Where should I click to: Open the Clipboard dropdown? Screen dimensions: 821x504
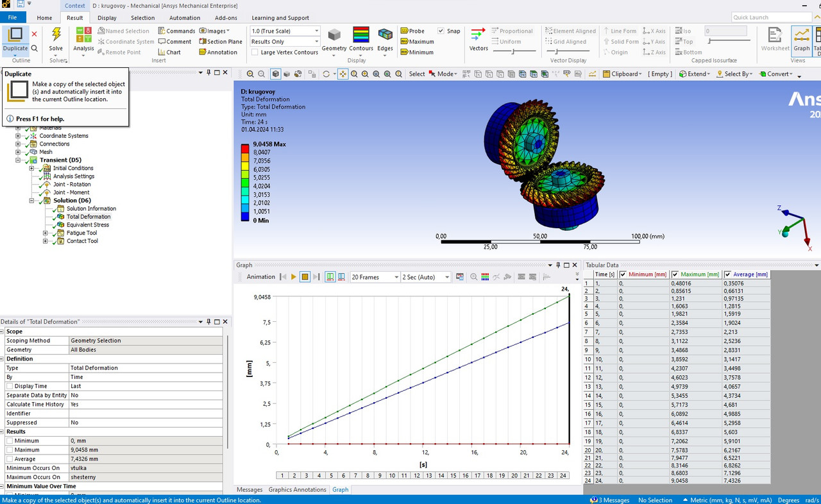(x=623, y=74)
